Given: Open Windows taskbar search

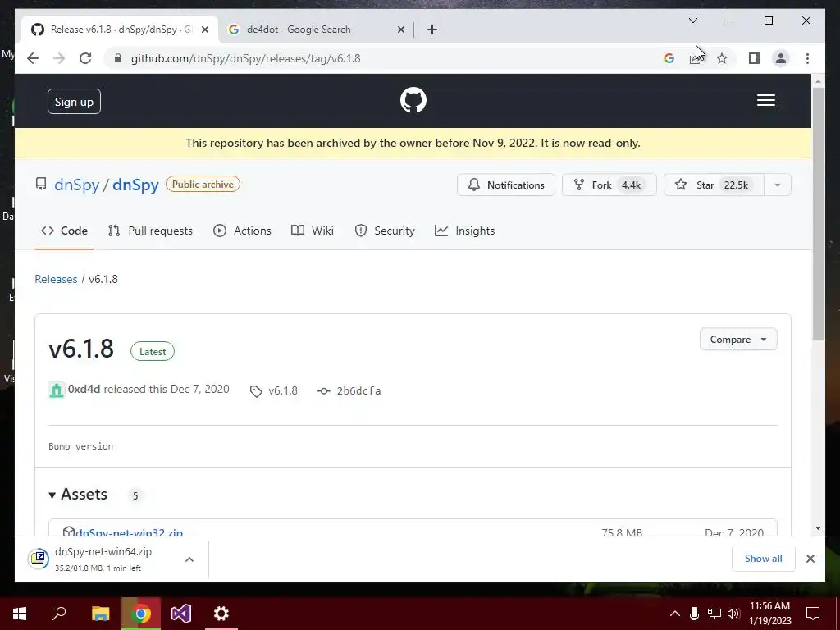Looking at the screenshot, I should coord(59,614).
